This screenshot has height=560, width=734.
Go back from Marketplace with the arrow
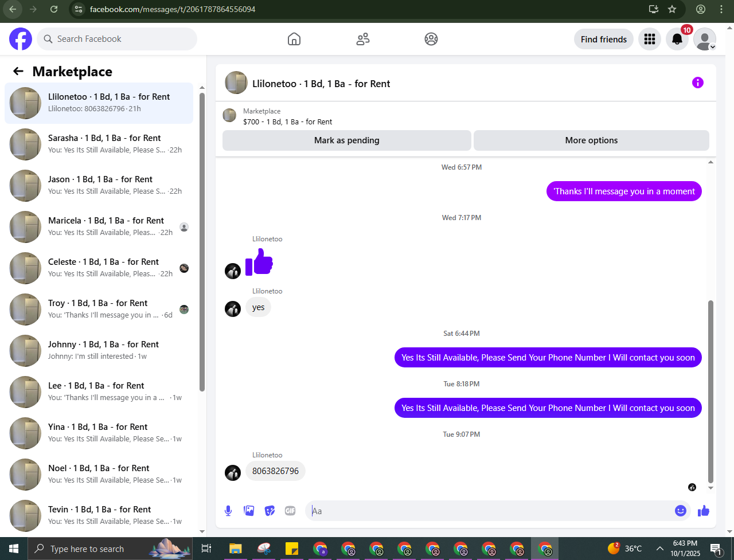coord(18,71)
